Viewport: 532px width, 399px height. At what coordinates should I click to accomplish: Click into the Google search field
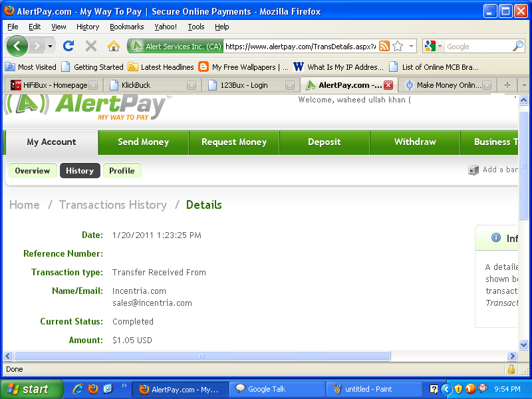[477, 46]
